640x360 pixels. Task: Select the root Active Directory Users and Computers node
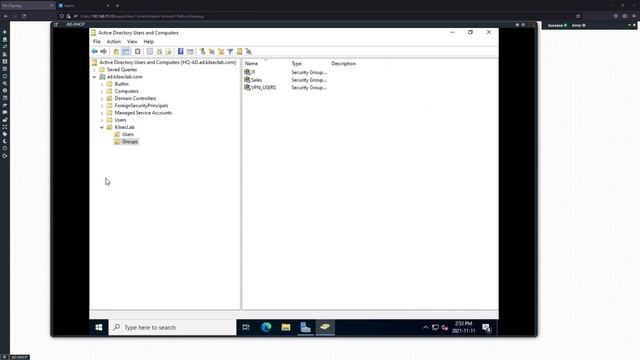coord(167,62)
